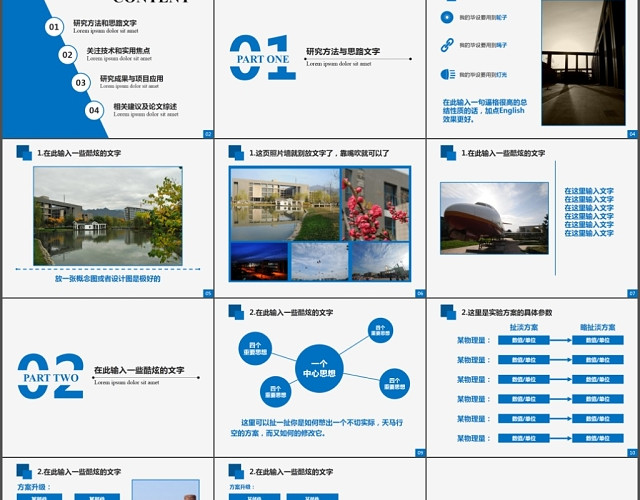Click the summary text mentioning English
The image size is (640, 500).
click(484, 111)
